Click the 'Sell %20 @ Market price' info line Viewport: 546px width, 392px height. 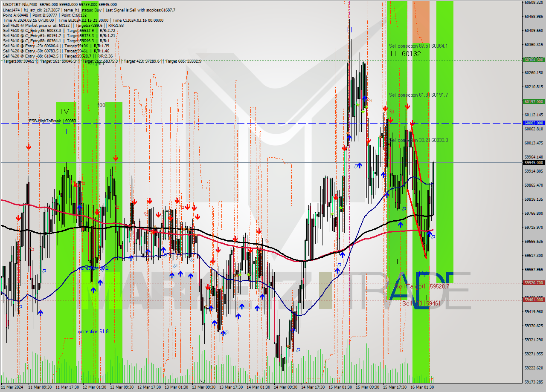(63, 25)
